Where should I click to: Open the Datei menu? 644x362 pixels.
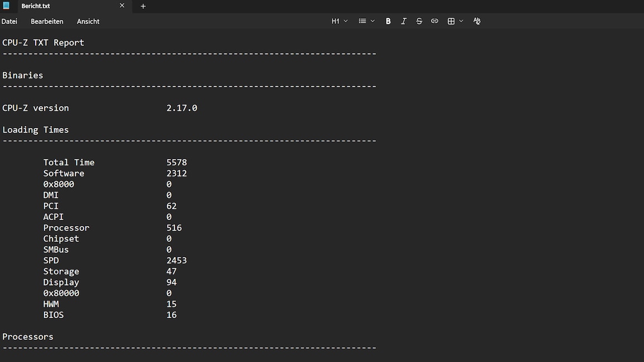9,21
